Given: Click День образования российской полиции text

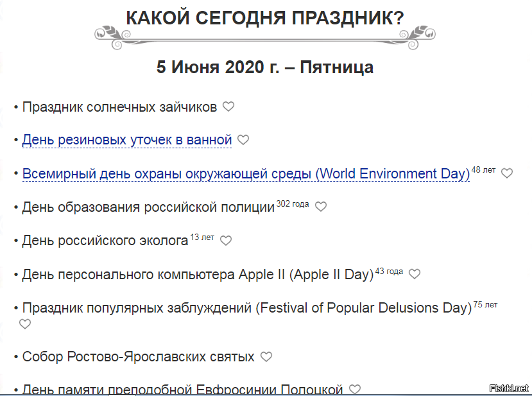Looking at the screenshot, I should (x=148, y=207).
